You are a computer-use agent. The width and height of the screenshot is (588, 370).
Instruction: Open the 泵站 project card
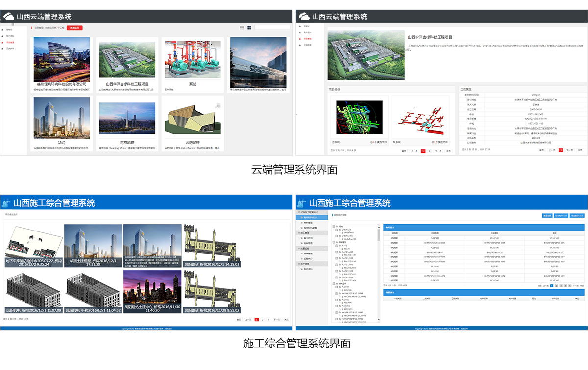click(x=193, y=65)
